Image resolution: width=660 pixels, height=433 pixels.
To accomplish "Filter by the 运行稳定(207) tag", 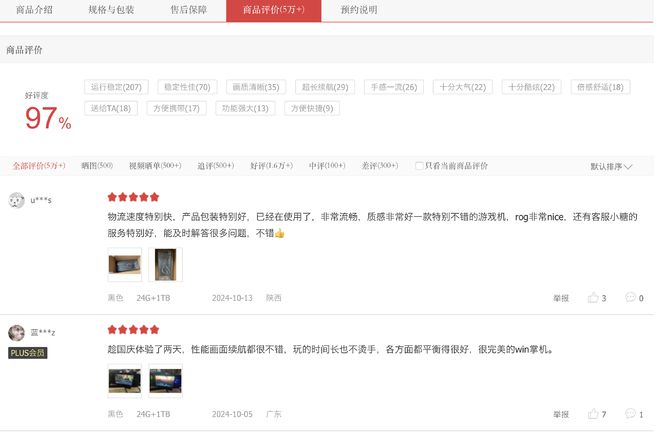I will (116, 87).
